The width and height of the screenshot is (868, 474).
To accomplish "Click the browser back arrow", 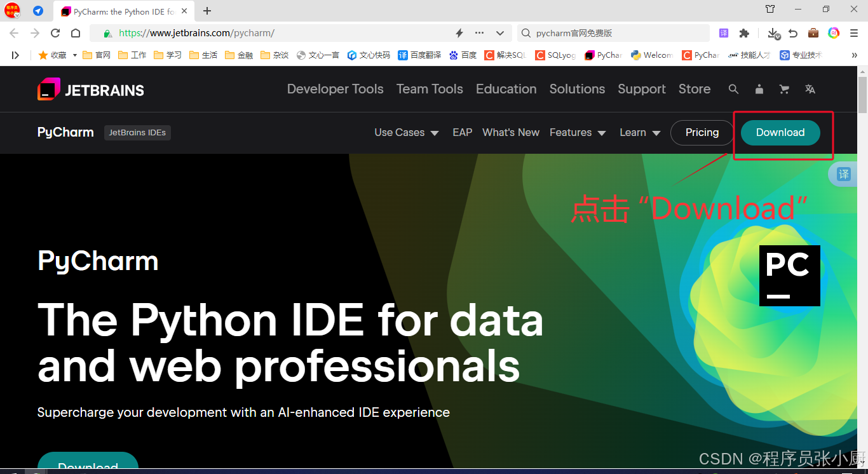I will click(14, 33).
